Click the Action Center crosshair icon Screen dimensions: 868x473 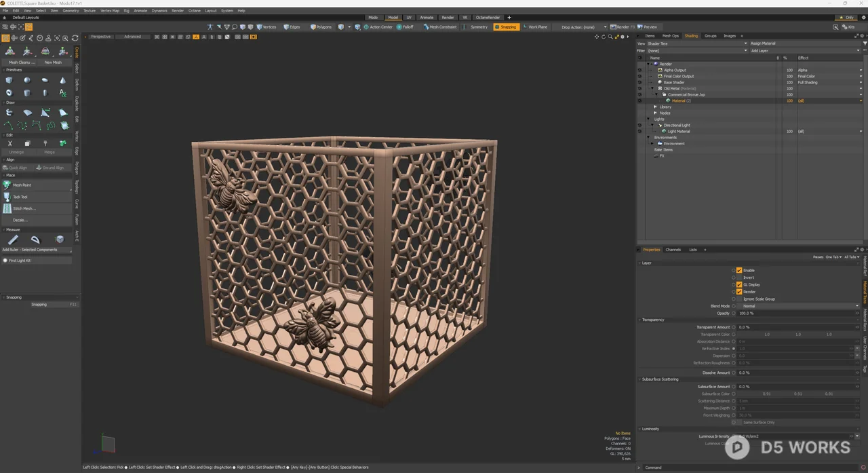pos(367,27)
